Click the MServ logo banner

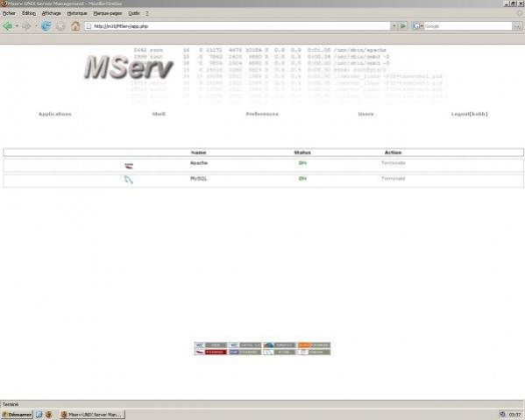pos(129,67)
